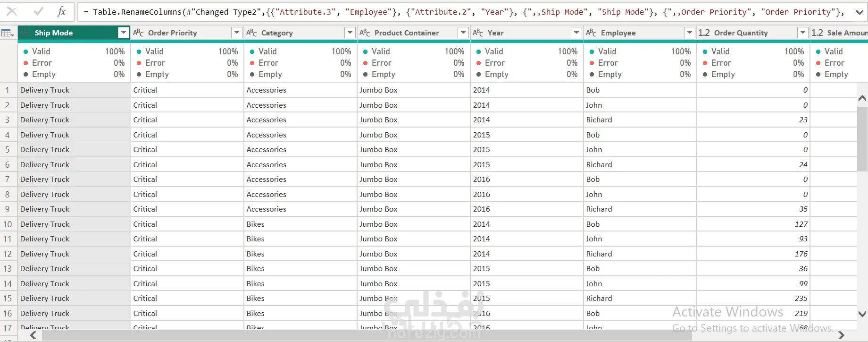Screen dimensions: 868x342
Task: Open the Year column filter dropdown
Action: tap(576, 33)
